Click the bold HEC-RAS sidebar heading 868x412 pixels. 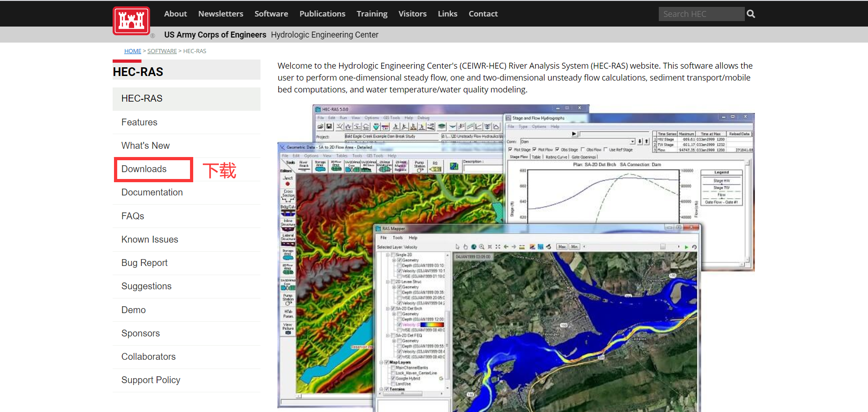click(138, 72)
